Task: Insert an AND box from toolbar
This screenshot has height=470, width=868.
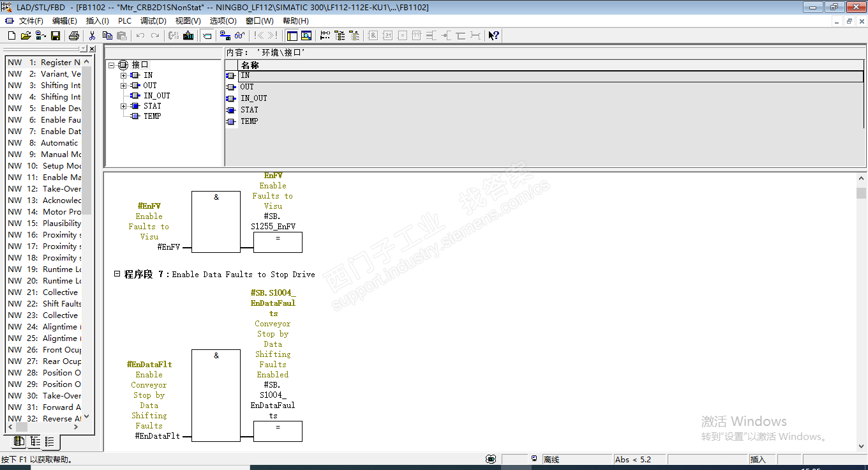Action: point(373,36)
